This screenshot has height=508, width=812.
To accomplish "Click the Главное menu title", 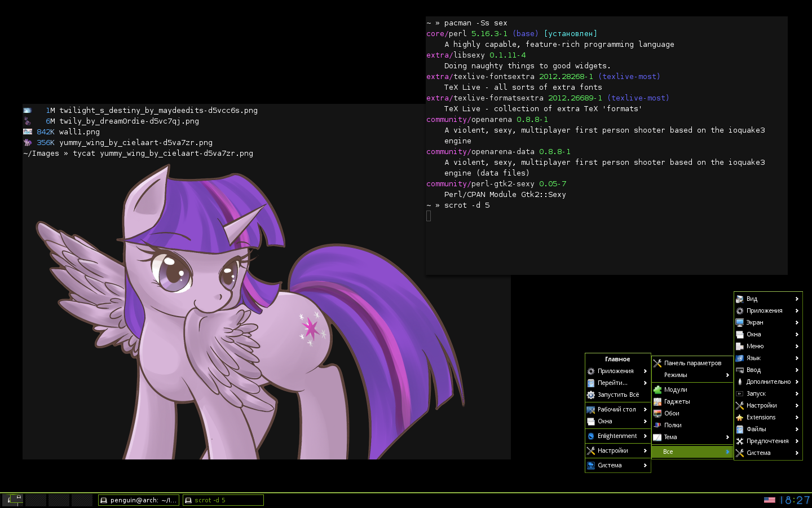I will 617,359.
